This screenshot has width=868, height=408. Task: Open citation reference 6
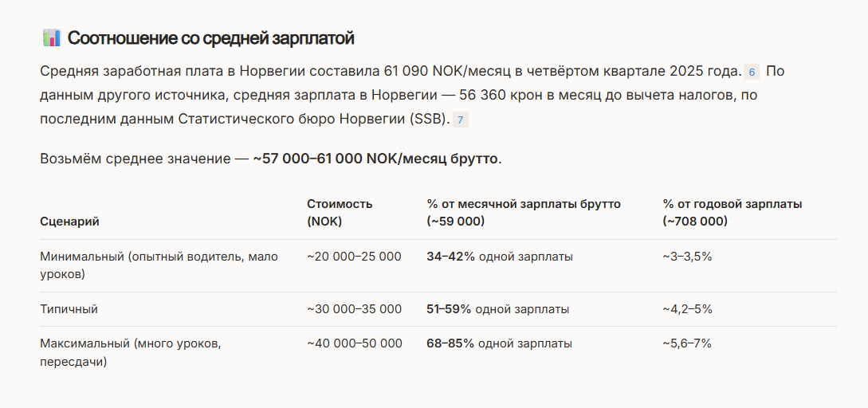752,73
